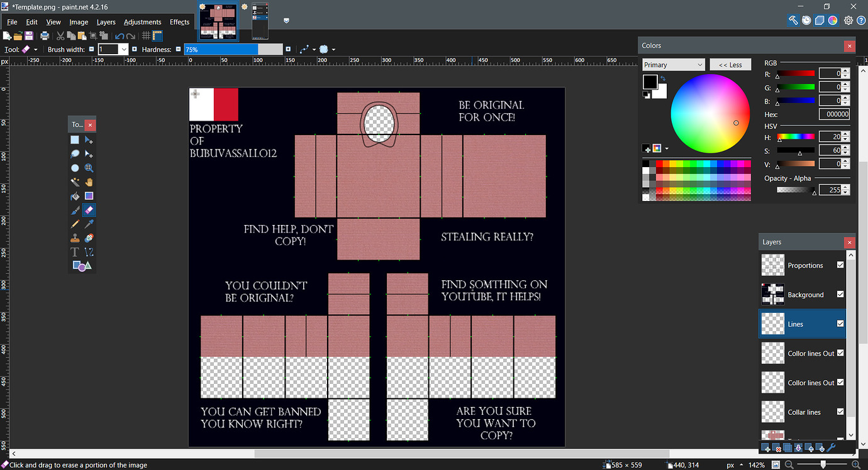Open the Help question mark
The width and height of the screenshot is (868, 470).
click(x=861, y=20)
